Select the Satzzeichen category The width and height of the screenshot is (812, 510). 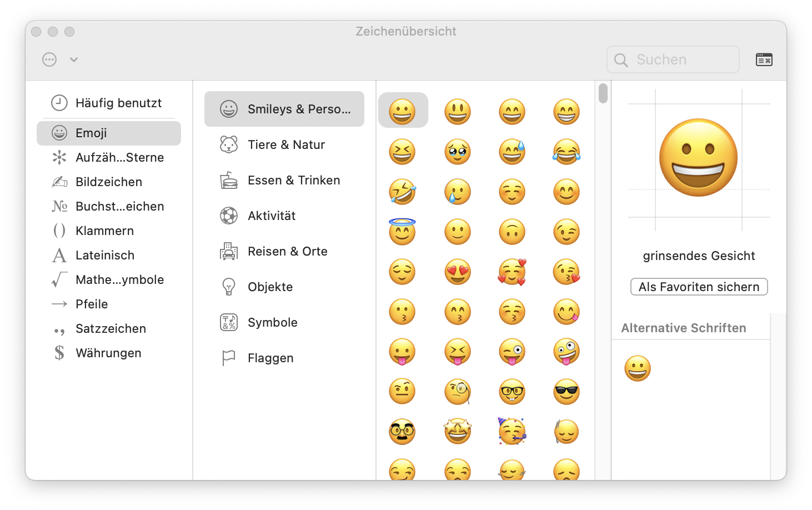tap(109, 328)
